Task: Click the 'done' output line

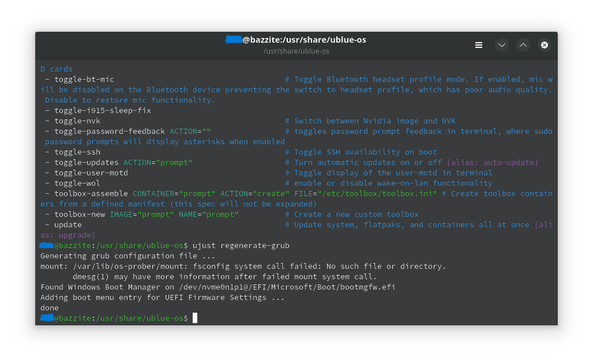Action: (x=50, y=308)
